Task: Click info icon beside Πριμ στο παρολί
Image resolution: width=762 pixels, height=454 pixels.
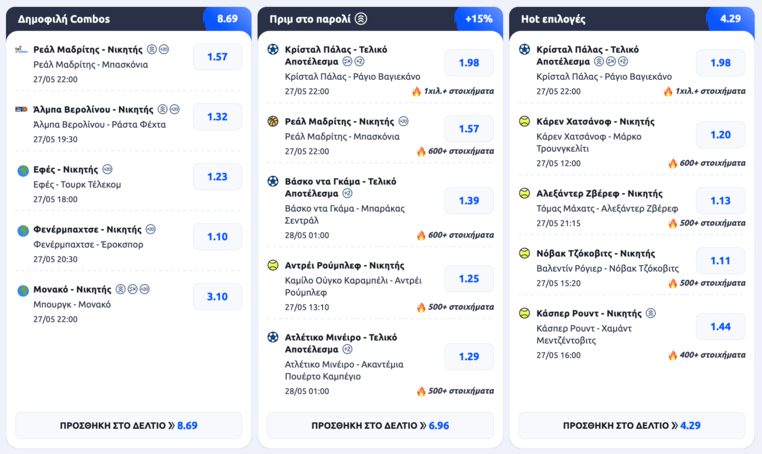Action: tap(361, 19)
